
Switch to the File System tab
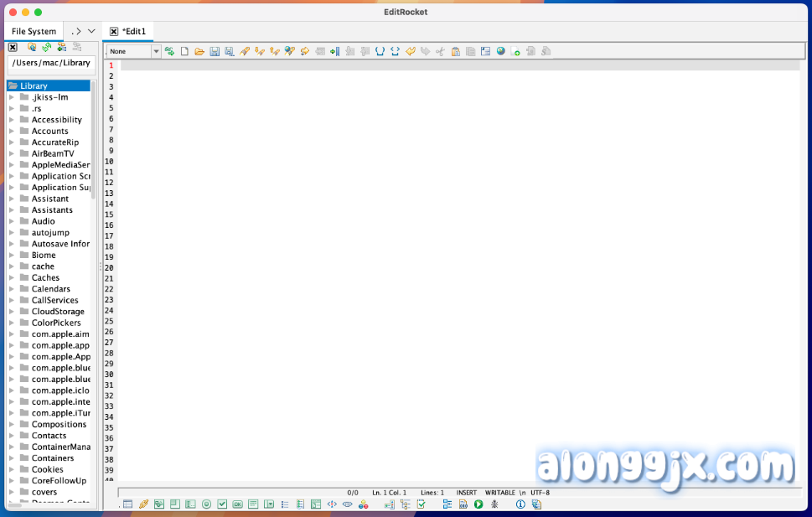pyautogui.click(x=34, y=31)
